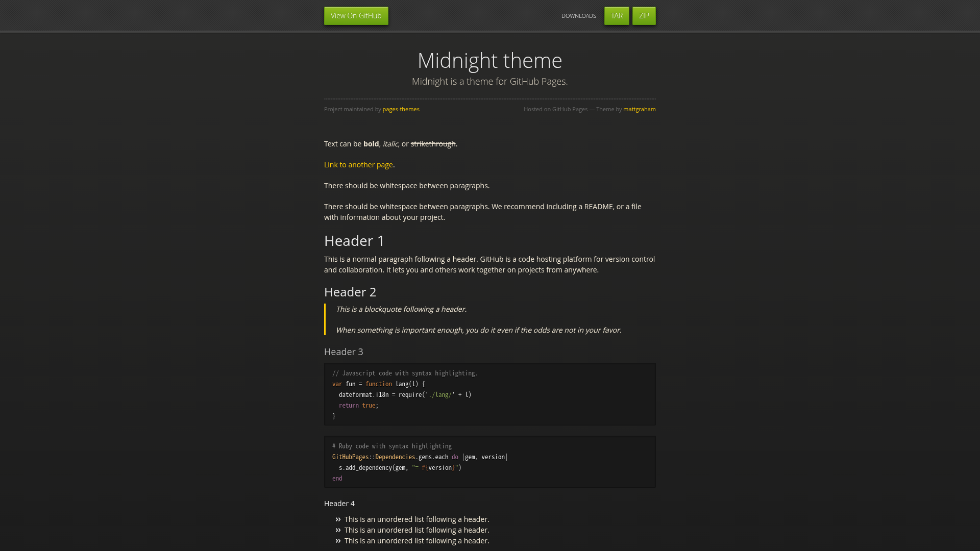Click the Header 2 heading

click(x=350, y=292)
